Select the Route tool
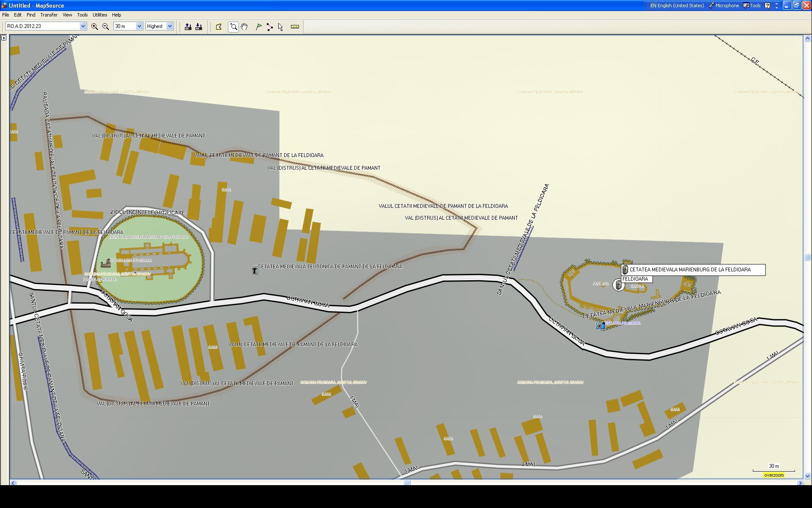The width and height of the screenshot is (812, 508). 270,27
